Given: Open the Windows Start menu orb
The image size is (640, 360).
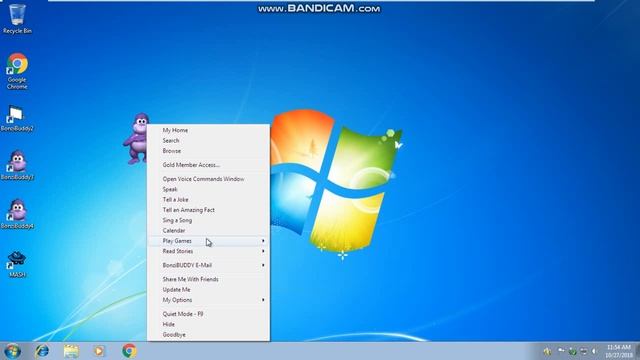Looking at the screenshot, I should [x=12, y=351].
